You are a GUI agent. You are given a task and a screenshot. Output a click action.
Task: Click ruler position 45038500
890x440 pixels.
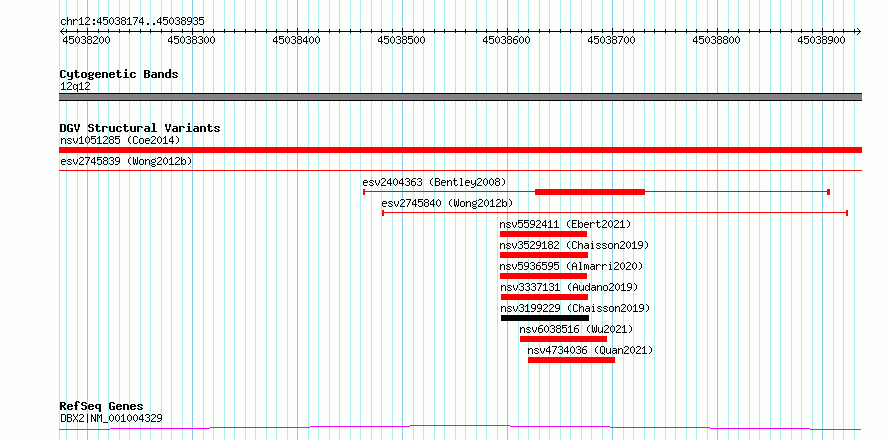(401, 40)
